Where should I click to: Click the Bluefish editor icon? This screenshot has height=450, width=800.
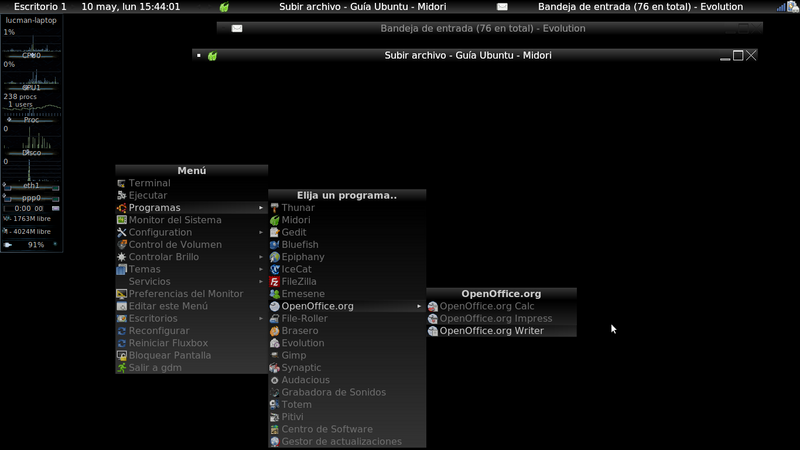(275, 245)
